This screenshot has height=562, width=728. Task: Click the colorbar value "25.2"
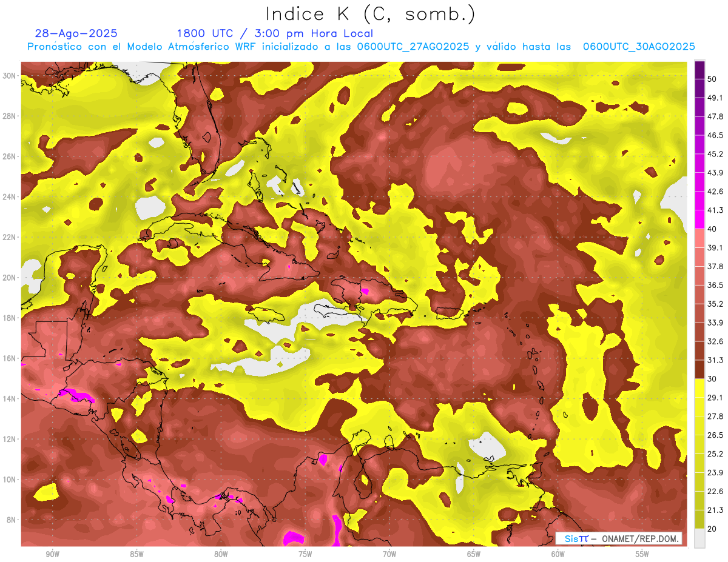point(715,453)
